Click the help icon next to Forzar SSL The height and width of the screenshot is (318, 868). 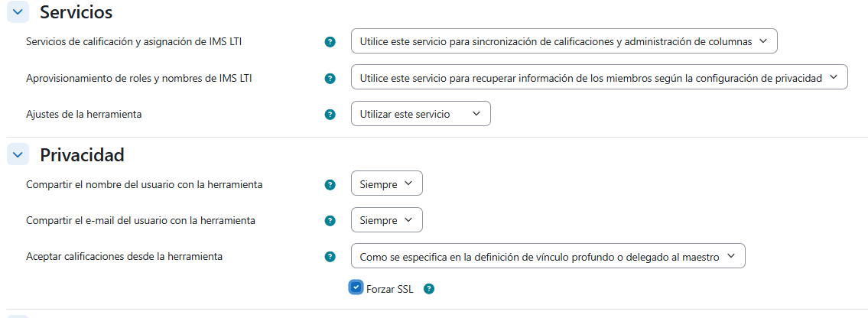(429, 289)
